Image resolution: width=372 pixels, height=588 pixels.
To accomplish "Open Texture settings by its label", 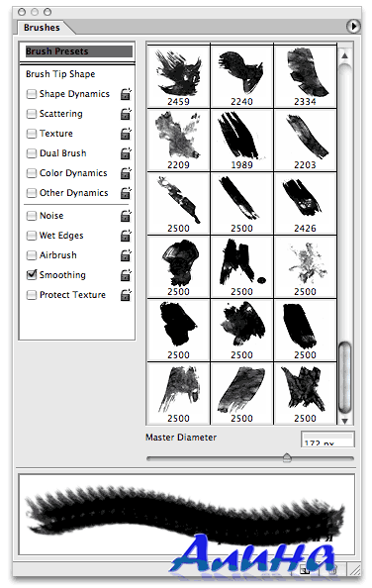I will [55, 134].
